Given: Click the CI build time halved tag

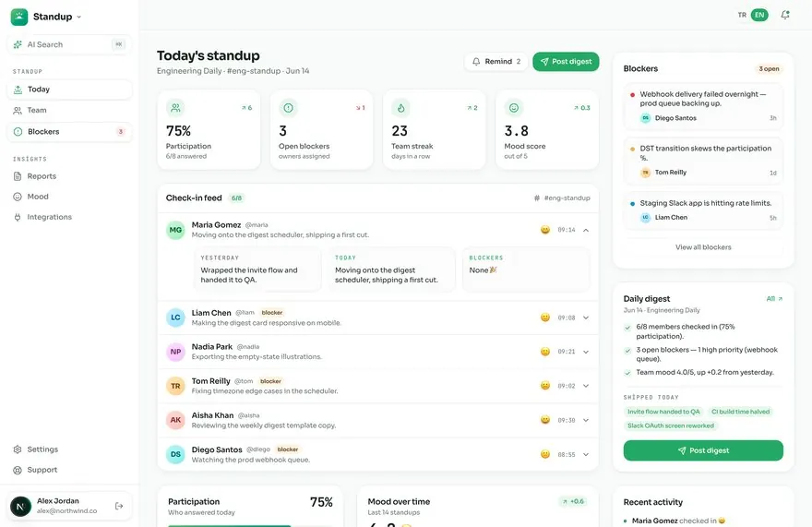Looking at the screenshot, I should click(x=740, y=412).
